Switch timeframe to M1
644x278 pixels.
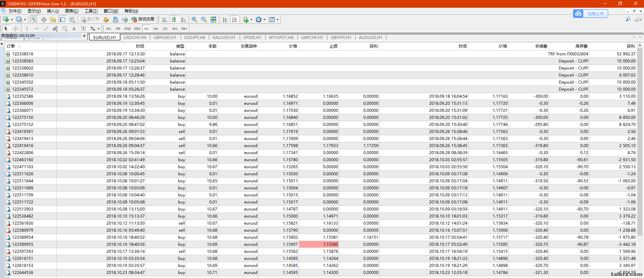point(109,29)
